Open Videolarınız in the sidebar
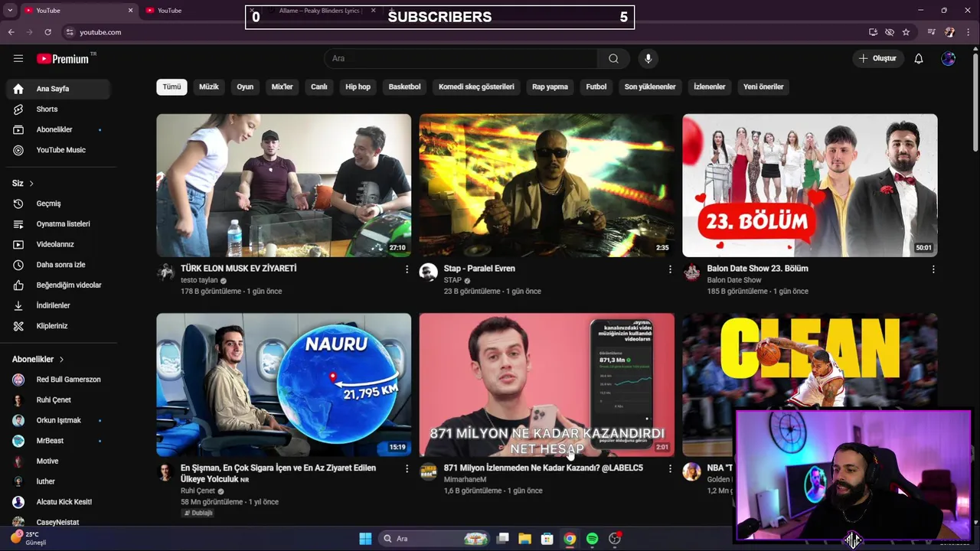The width and height of the screenshot is (980, 551). pyautogui.click(x=58, y=244)
